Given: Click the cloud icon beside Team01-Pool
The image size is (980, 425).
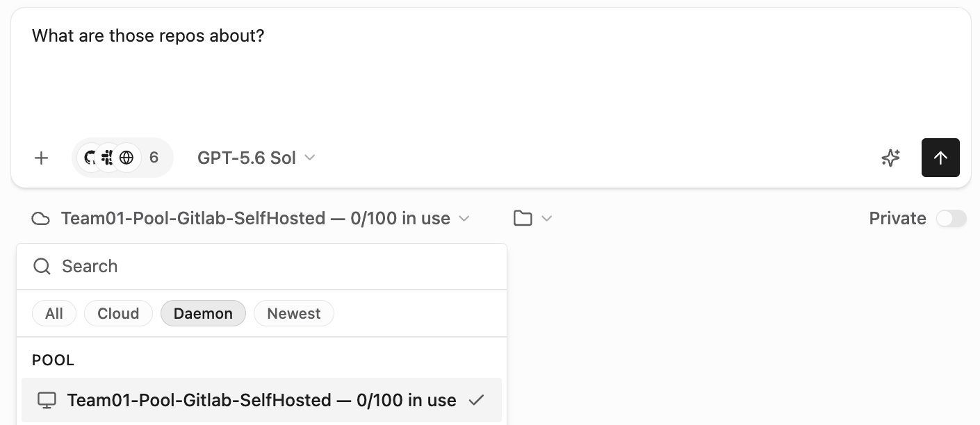Looking at the screenshot, I should coord(41,219).
